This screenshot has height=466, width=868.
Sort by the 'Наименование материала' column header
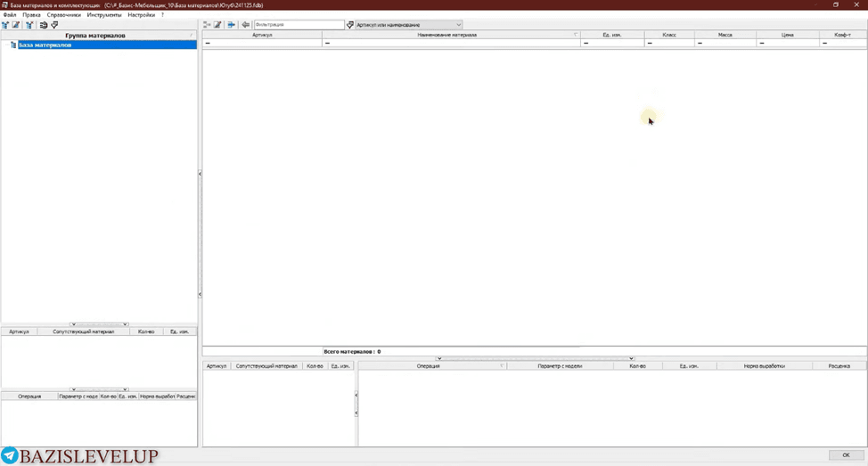coord(446,35)
